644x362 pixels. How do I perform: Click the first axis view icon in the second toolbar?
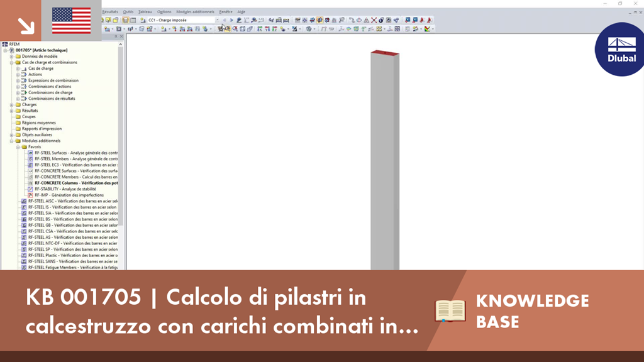(x=260, y=29)
